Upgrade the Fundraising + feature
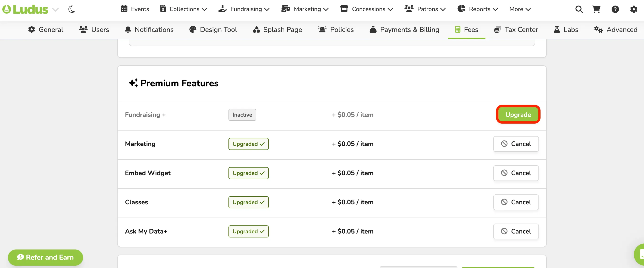 click(x=518, y=115)
